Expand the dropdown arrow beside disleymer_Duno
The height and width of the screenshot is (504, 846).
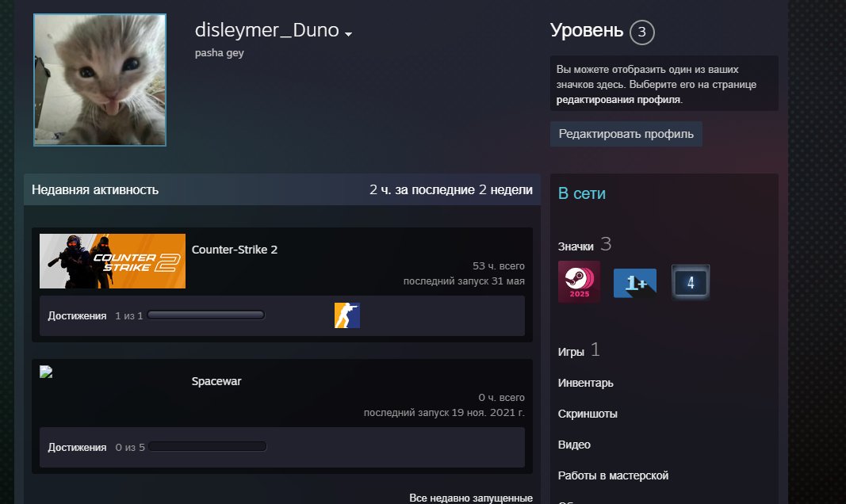(x=349, y=34)
